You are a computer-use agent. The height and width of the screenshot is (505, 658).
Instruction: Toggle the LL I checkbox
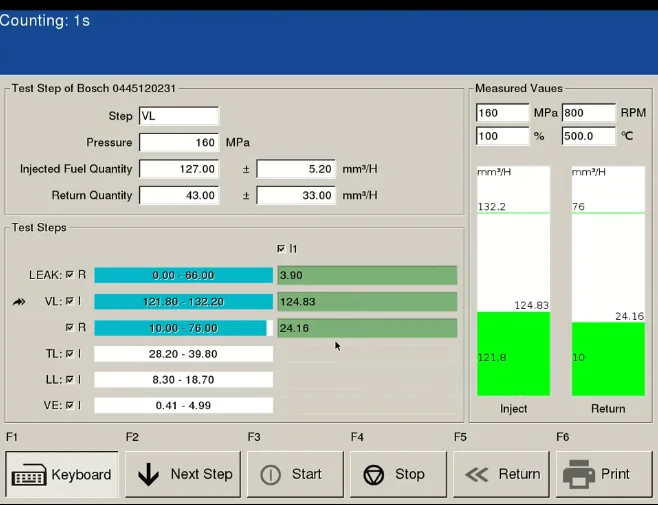click(x=70, y=379)
